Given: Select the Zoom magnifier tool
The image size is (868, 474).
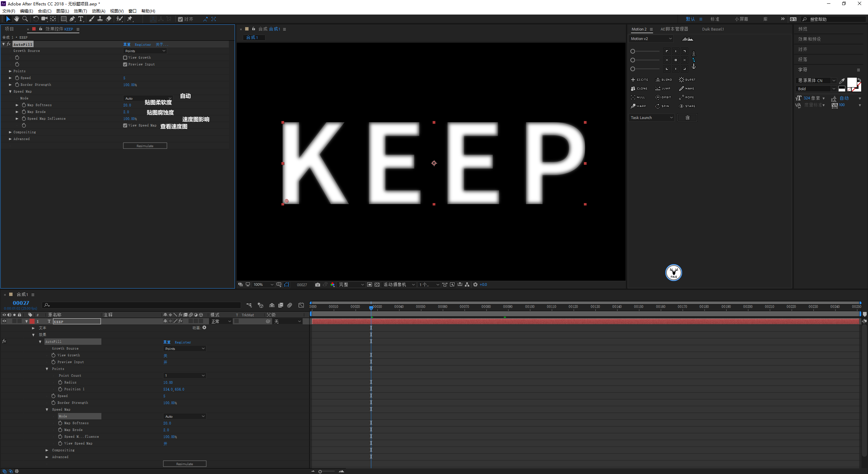Looking at the screenshot, I should (x=25, y=19).
